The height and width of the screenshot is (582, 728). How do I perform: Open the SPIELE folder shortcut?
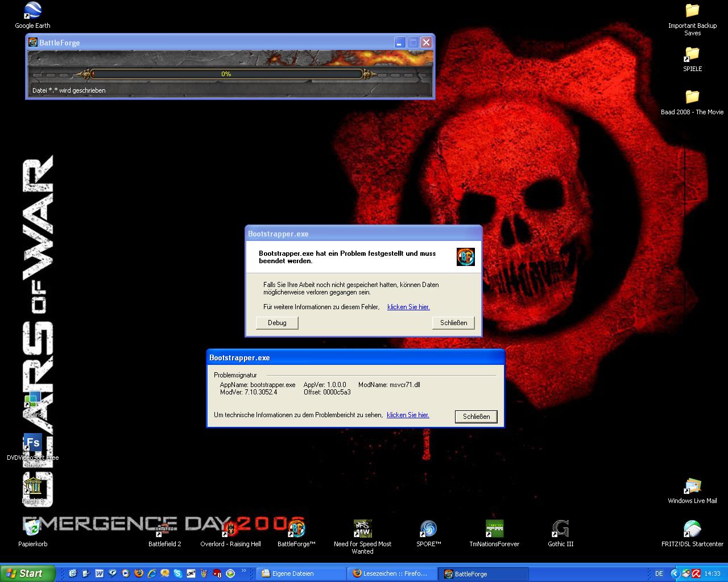[692, 59]
